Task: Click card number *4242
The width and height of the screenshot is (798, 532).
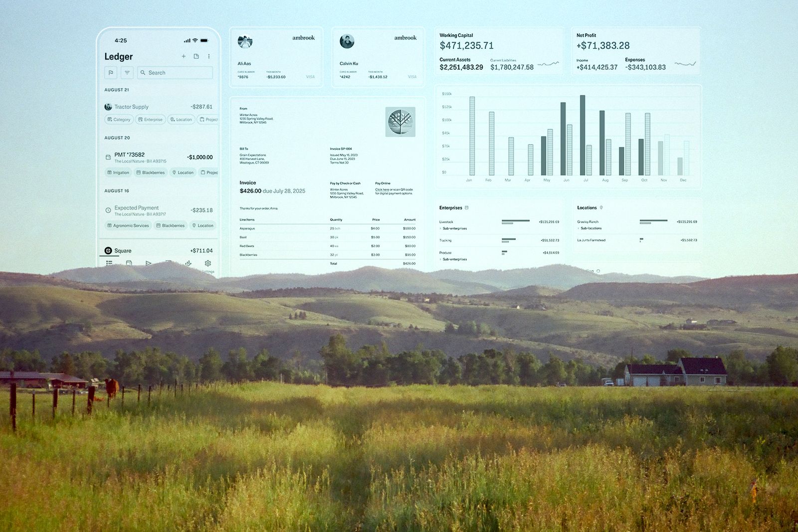Action: pyautogui.click(x=345, y=77)
